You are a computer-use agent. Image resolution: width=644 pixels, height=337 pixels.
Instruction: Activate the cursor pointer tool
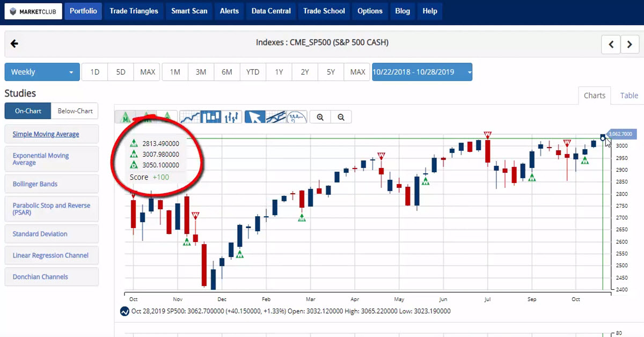click(x=254, y=116)
